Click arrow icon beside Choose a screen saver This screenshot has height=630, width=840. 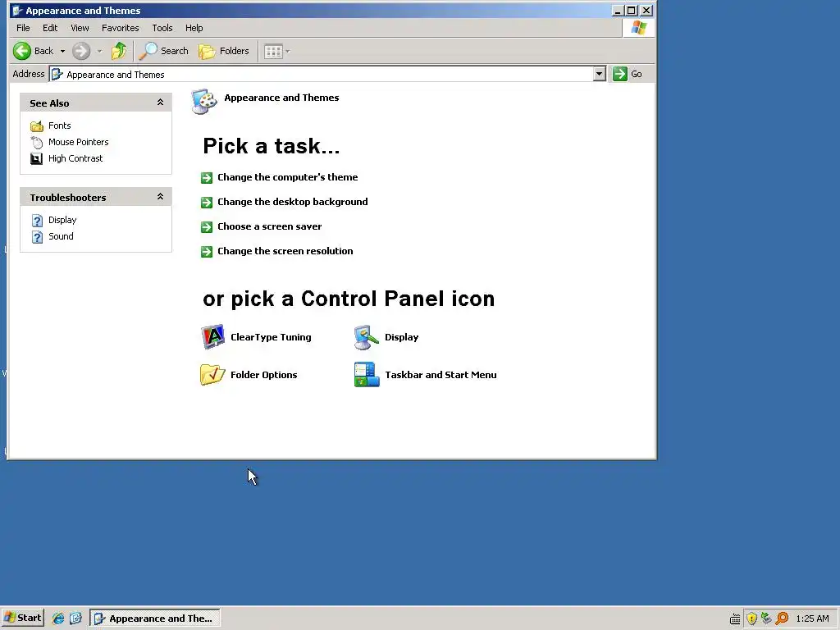pyautogui.click(x=207, y=227)
